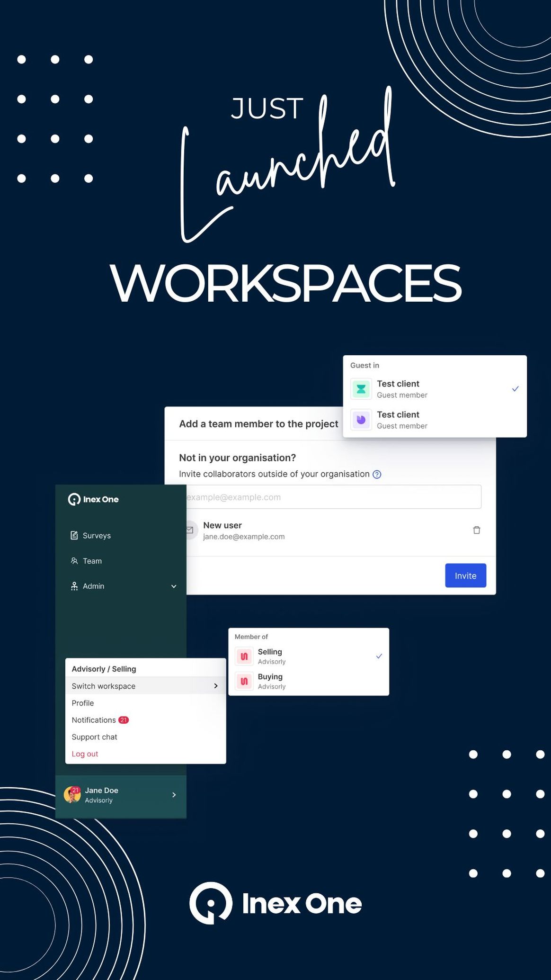Image resolution: width=551 pixels, height=980 pixels.
Task: Expand the Admin chevron
Action: 174,586
